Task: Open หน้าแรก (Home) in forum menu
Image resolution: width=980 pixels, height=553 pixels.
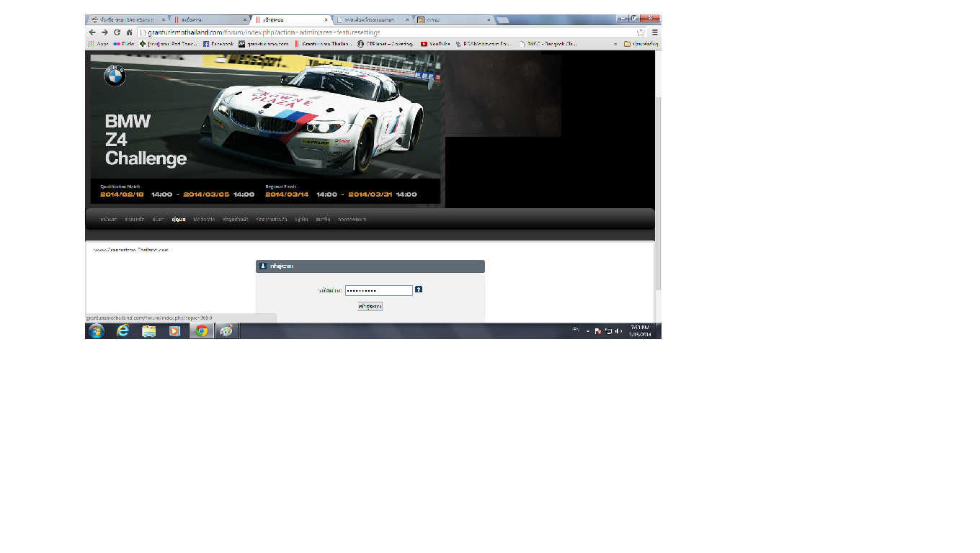Action: 109,219
